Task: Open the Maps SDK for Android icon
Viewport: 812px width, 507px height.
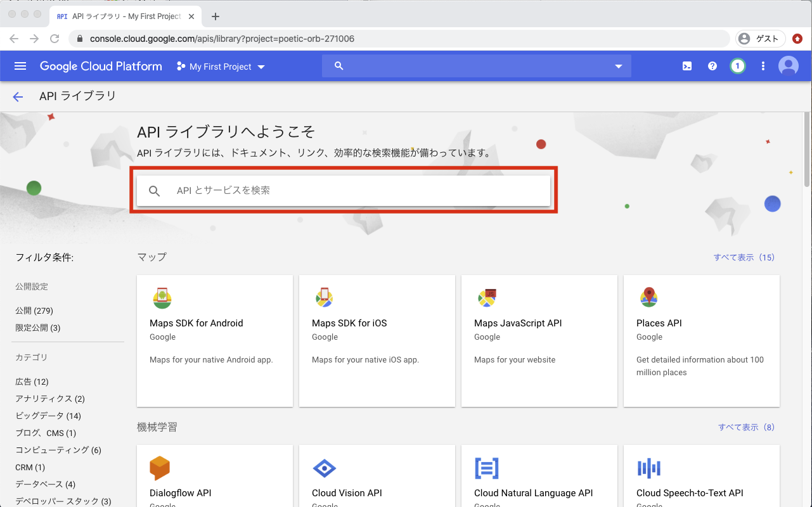Action: click(x=162, y=297)
